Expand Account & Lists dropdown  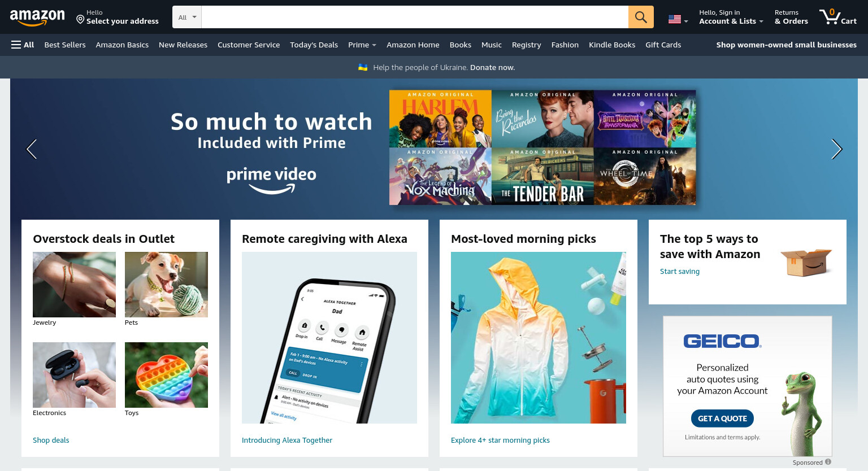[731, 17]
